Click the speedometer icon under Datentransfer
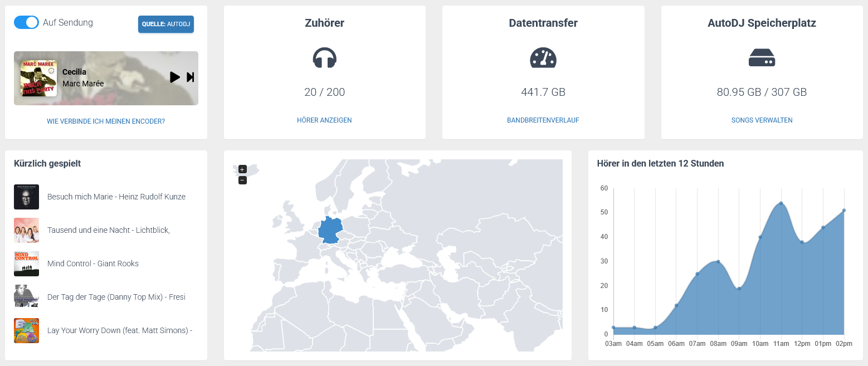Screen dimensions: 868x366 [543, 57]
